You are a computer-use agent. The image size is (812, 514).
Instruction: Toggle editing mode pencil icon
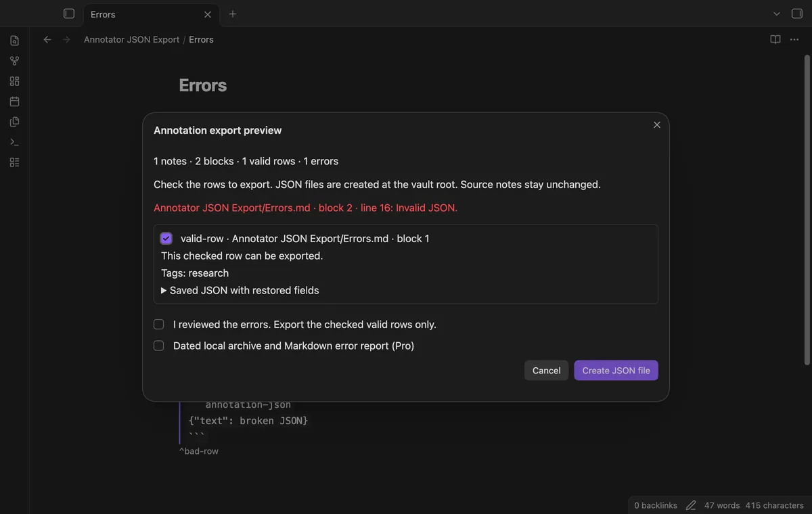click(x=691, y=505)
